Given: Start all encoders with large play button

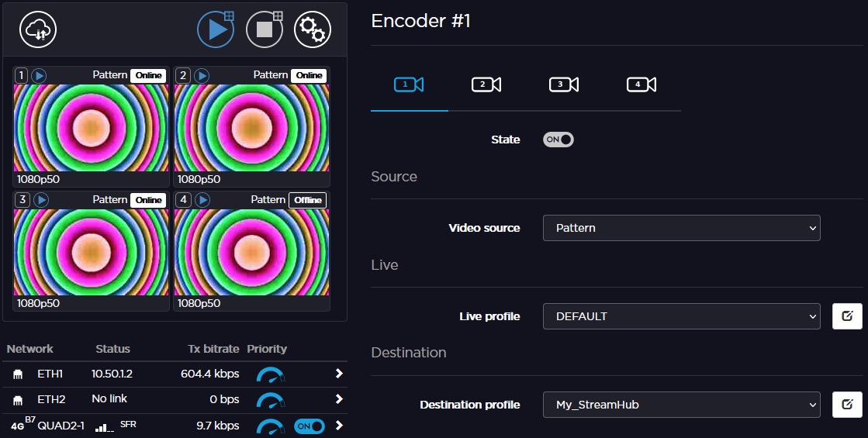Looking at the screenshot, I should point(216,29).
